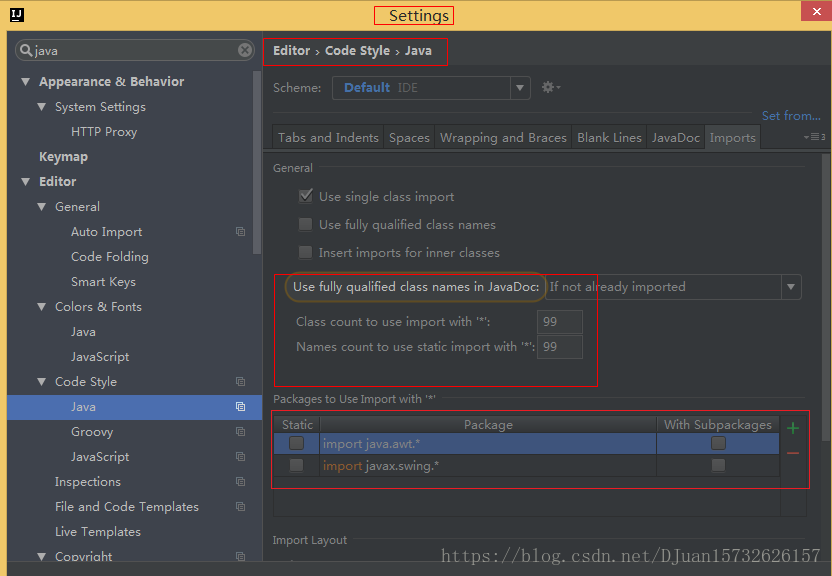This screenshot has height=576, width=832.
Task: Select HTTP Proxy in tree
Action: click(x=104, y=132)
